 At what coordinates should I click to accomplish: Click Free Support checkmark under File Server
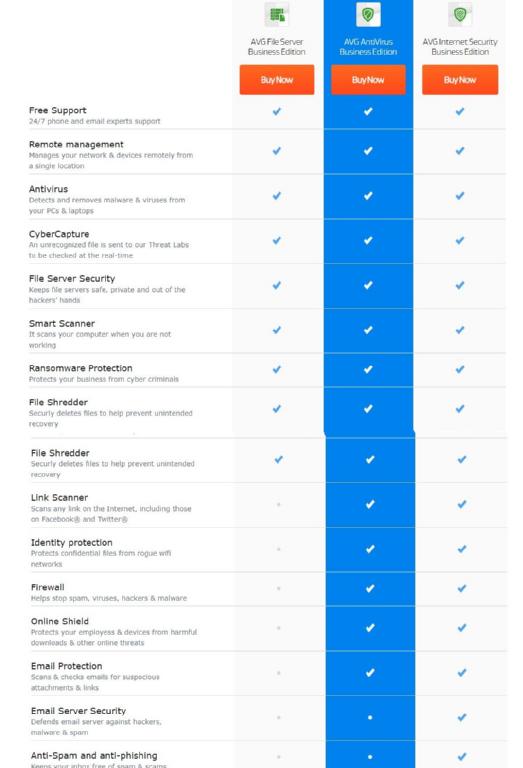tap(277, 111)
